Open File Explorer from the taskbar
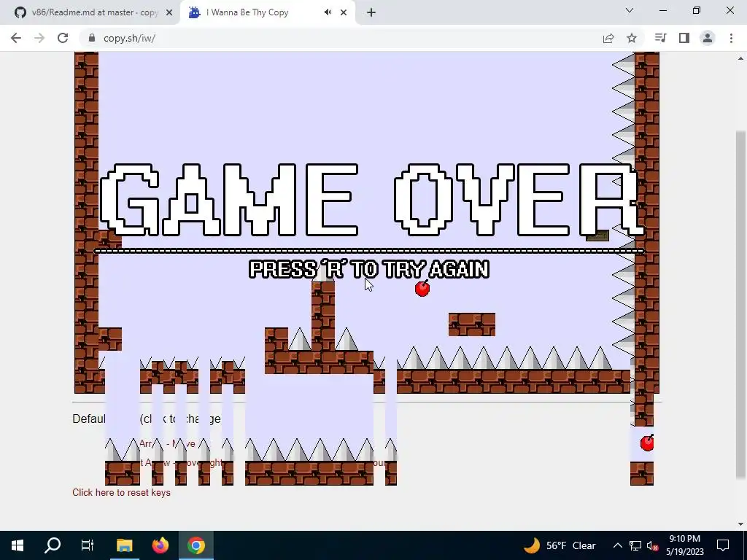Viewport: 747px width, 560px height. tap(124, 545)
